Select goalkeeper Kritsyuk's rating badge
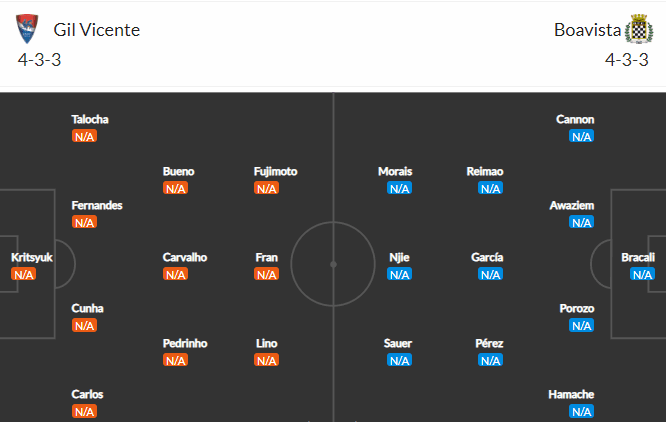 23,274
